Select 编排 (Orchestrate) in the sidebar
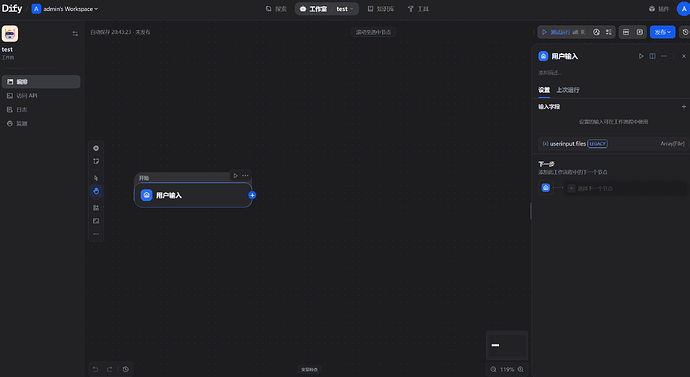Screen dimensions: 690x377 [41, 82]
